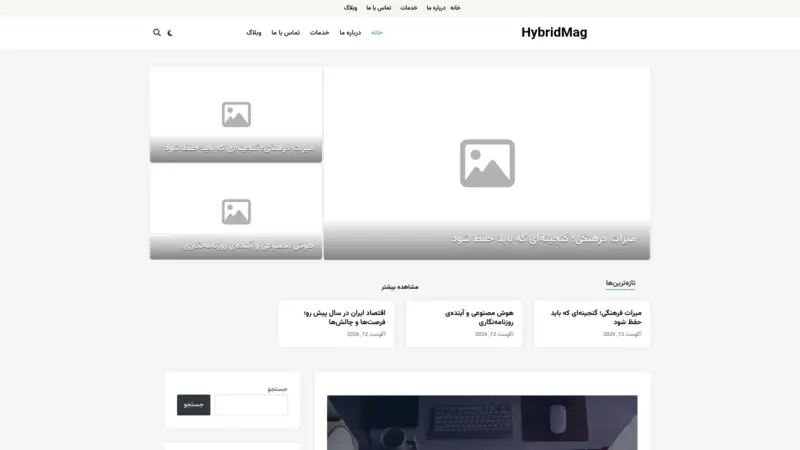This screenshot has width=800, height=450.
Task: Open latest card اقتصاد ایران در سال پیش رو
Action: coord(344,317)
